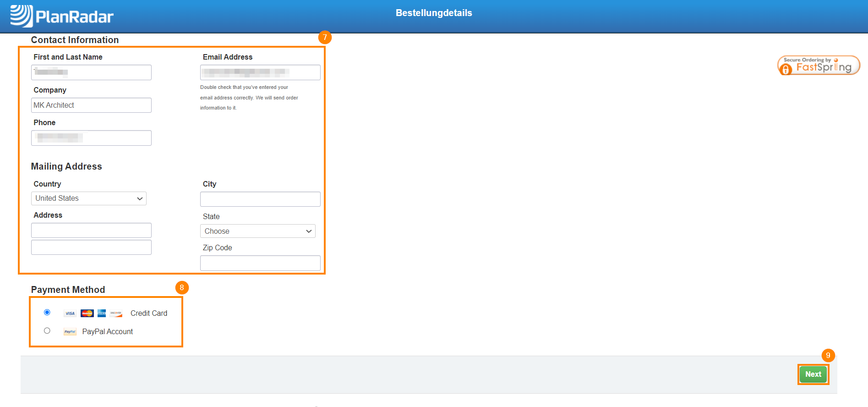This screenshot has width=868, height=407.
Task: Select the Credit Card radio button
Action: [x=47, y=313]
